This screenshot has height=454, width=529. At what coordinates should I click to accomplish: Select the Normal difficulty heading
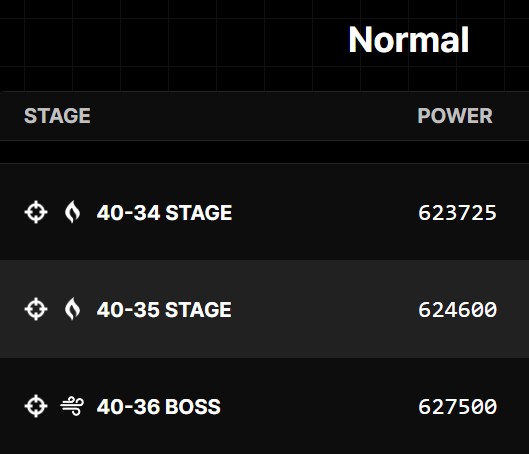(x=409, y=40)
